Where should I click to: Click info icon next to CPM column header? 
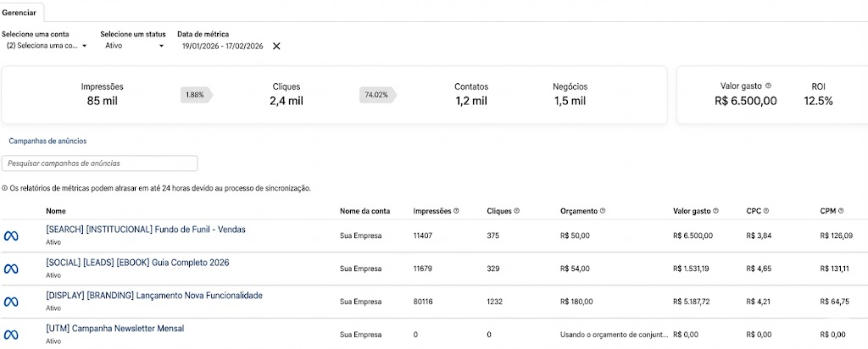pyautogui.click(x=841, y=211)
